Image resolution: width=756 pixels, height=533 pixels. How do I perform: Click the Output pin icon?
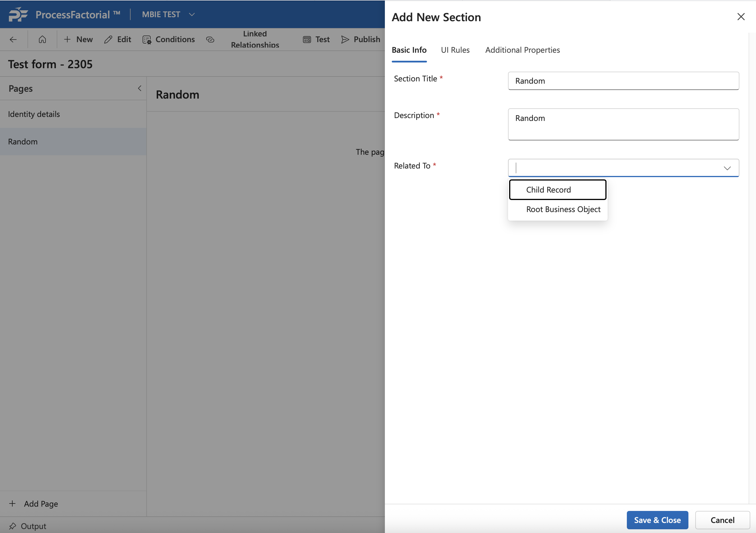pyautogui.click(x=13, y=526)
